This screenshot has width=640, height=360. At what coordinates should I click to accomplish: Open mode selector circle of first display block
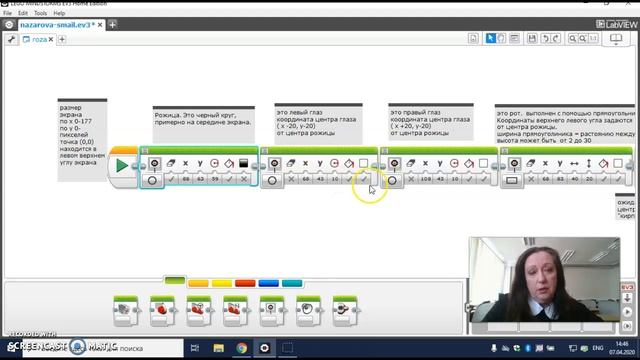pyautogui.click(x=152, y=180)
